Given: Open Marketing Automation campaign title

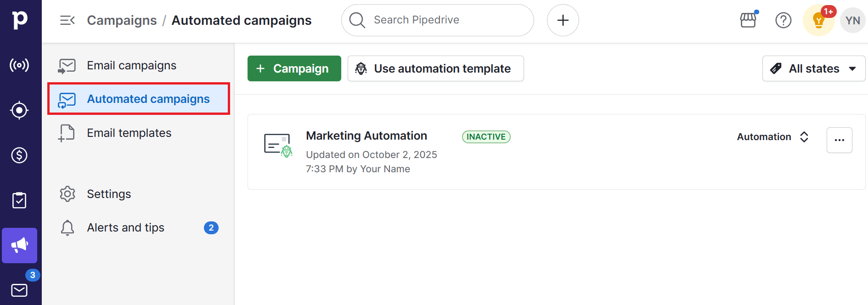Looking at the screenshot, I should point(366,136).
